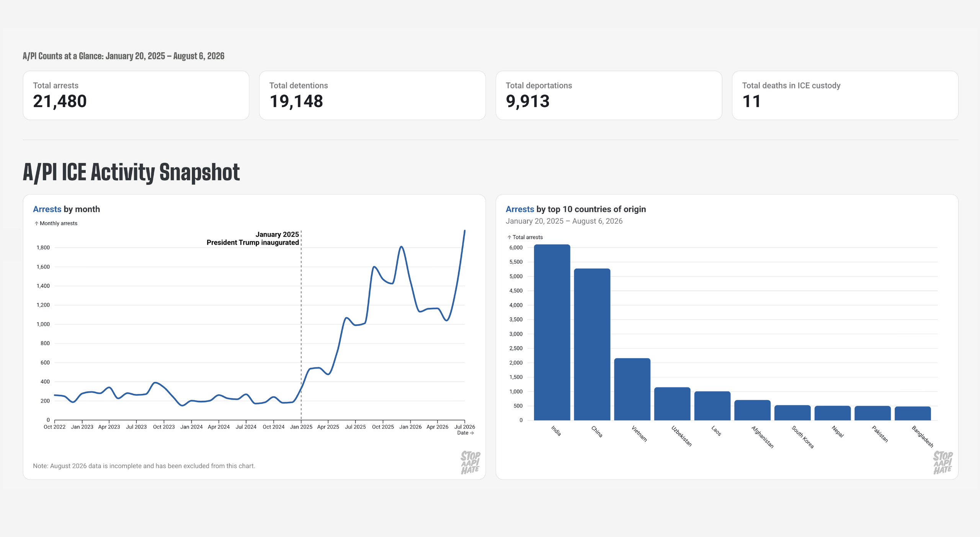Select the South Korea bar
The image size is (980, 537).
792,413
